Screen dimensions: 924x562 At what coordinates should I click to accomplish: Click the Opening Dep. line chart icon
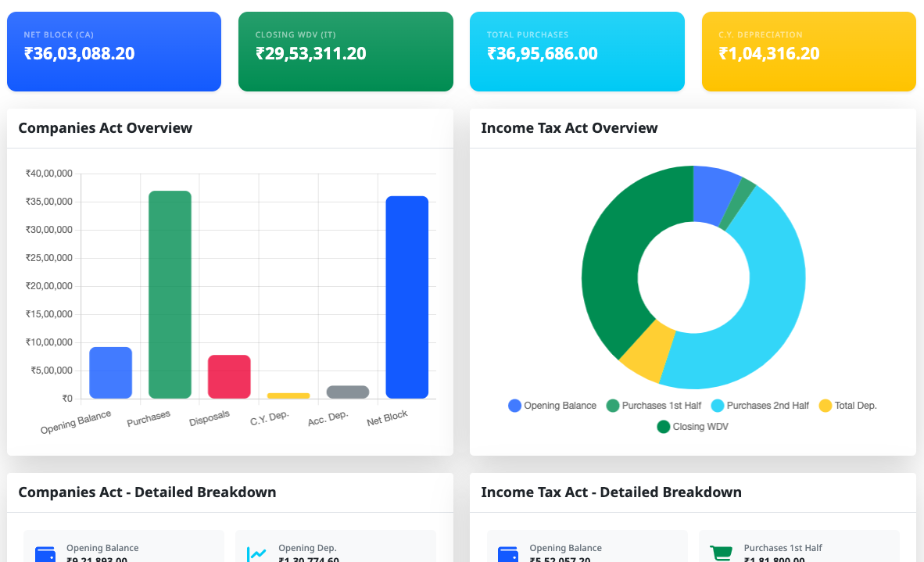[x=256, y=553]
